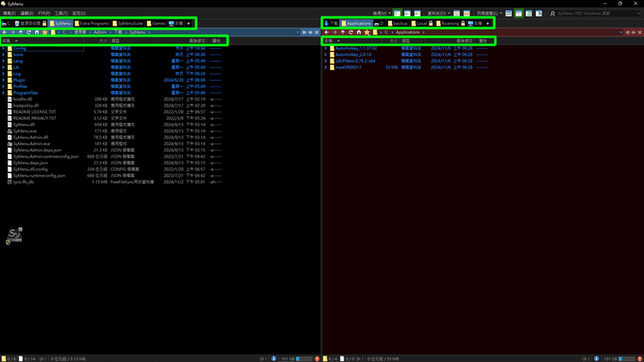The width and height of the screenshot is (644, 362).
Task: Toggle the highlighted dual pane layout icon
Action: (x=519, y=13)
